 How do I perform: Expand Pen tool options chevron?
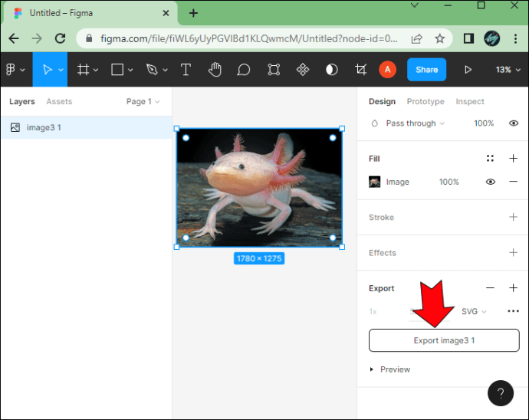click(x=165, y=70)
